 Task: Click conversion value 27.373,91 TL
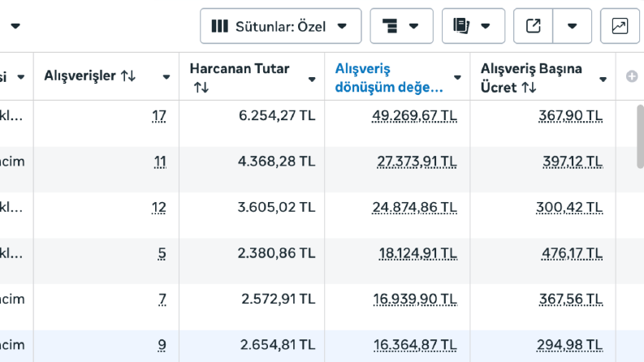pos(417,162)
